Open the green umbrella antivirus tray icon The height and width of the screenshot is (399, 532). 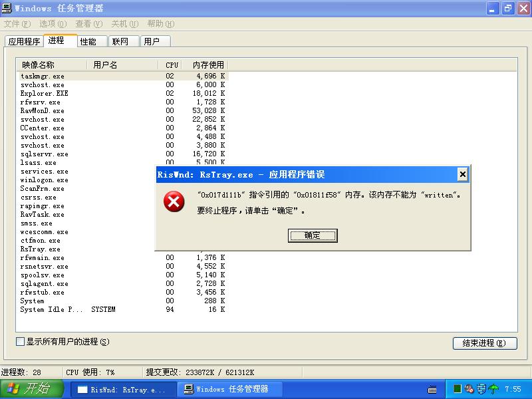click(493, 388)
